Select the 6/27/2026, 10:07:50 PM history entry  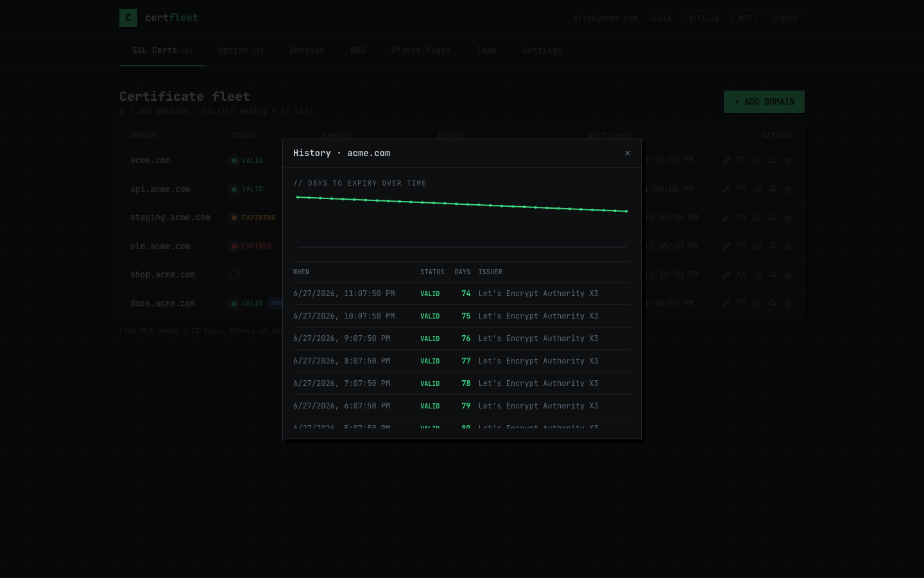pos(462,316)
